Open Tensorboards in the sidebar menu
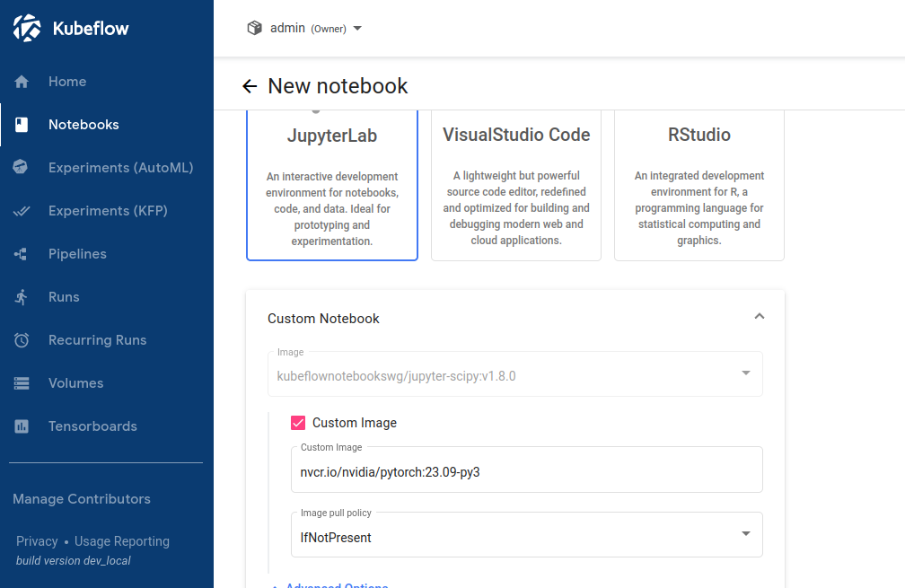Image resolution: width=905 pixels, height=588 pixels. click(92, 426)
